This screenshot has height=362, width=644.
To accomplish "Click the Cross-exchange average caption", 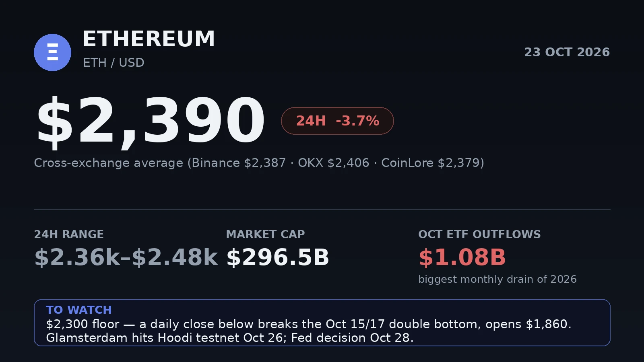I will 259,163.
